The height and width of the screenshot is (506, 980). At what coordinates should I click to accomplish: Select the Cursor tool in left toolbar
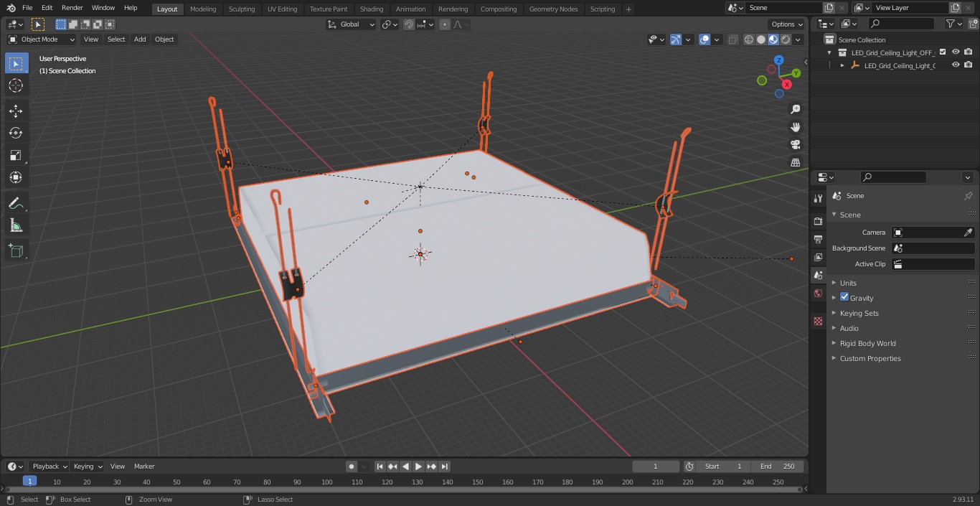click(x=16, y=85)
